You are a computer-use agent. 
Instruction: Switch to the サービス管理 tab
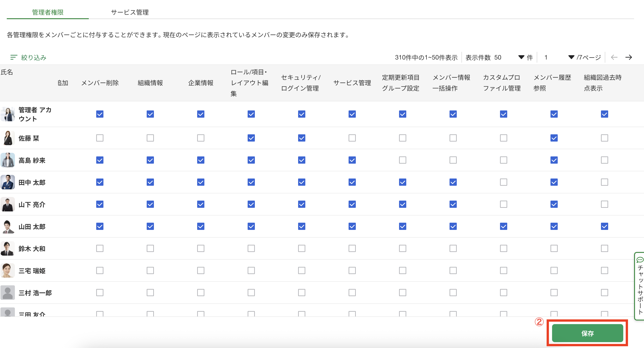pos(130,12)
